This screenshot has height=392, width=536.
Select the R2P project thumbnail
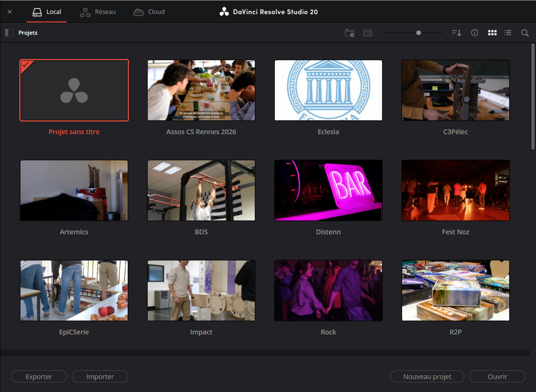456,291
